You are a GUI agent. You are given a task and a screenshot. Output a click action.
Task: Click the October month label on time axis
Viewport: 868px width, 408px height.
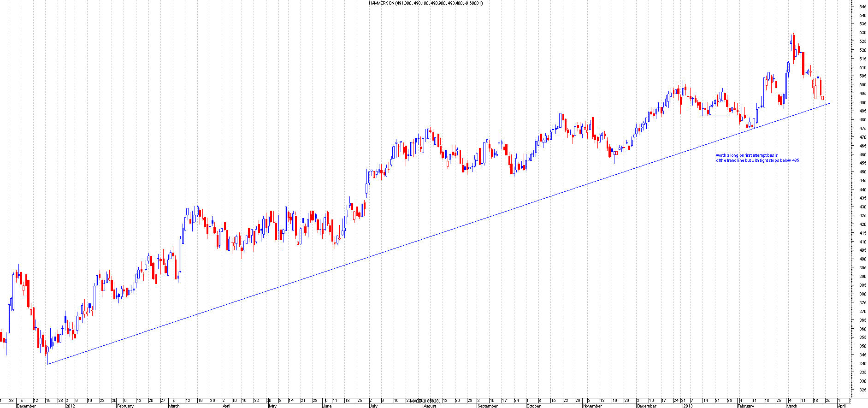coord(533,406)
